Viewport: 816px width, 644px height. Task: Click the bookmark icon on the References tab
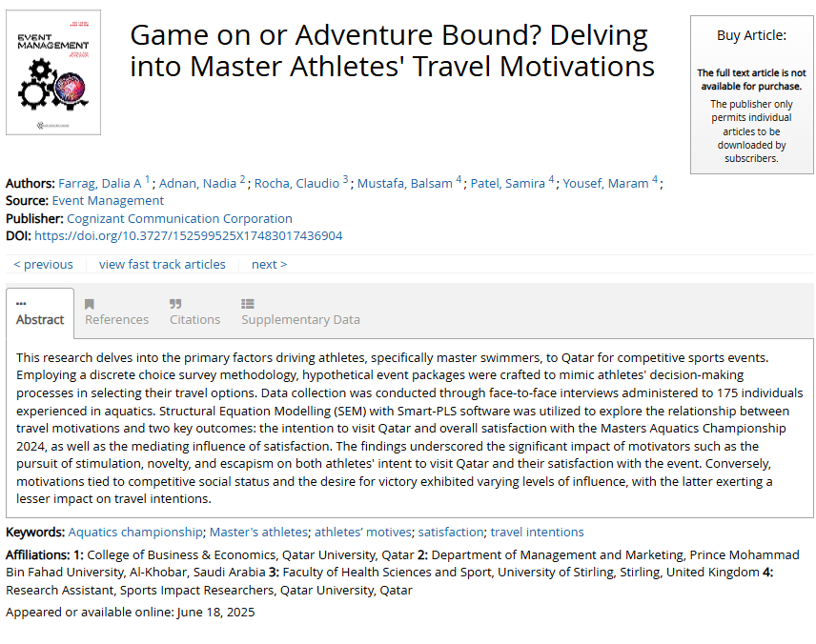(x=88, y=302)
